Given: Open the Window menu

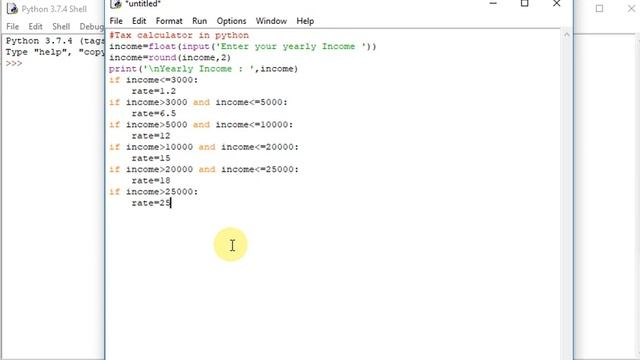Looking at the screenshot, I should pos(271,21).
